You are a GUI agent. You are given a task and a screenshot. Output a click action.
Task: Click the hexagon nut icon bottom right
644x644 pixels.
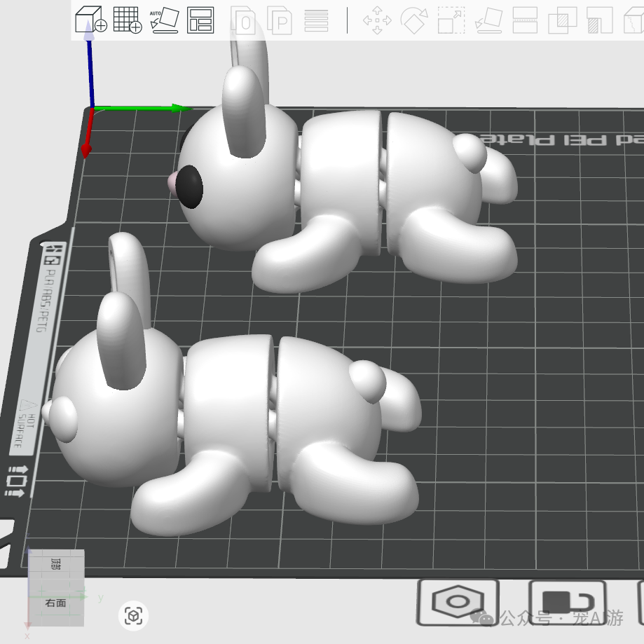[459, 601]
